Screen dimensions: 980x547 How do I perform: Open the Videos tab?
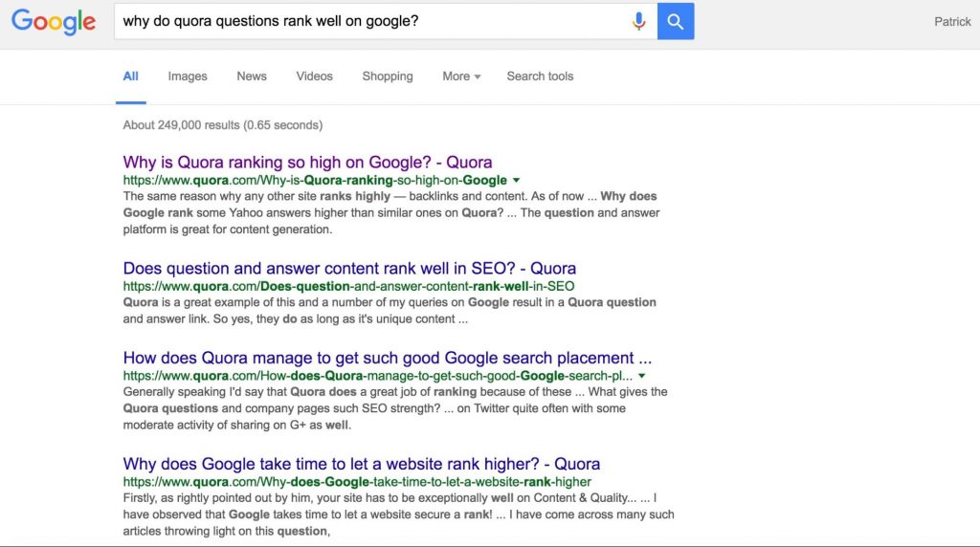pos(314,77)
